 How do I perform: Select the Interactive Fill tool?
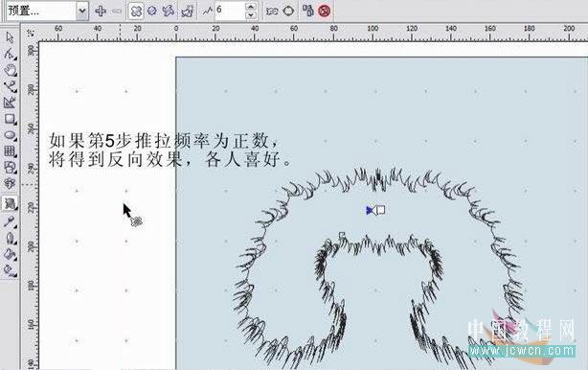pos(10,270)
